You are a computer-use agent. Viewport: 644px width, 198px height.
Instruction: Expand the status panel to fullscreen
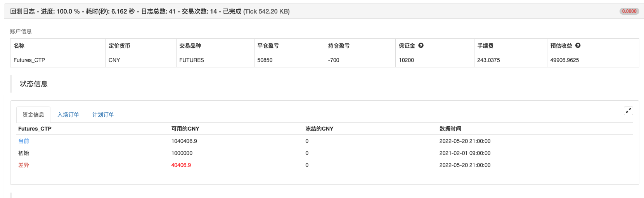point(628,111)
